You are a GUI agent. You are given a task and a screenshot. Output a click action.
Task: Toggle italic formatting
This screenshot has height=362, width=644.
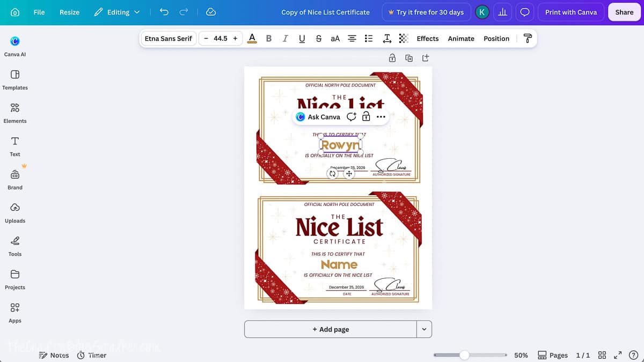pos(285,39)
